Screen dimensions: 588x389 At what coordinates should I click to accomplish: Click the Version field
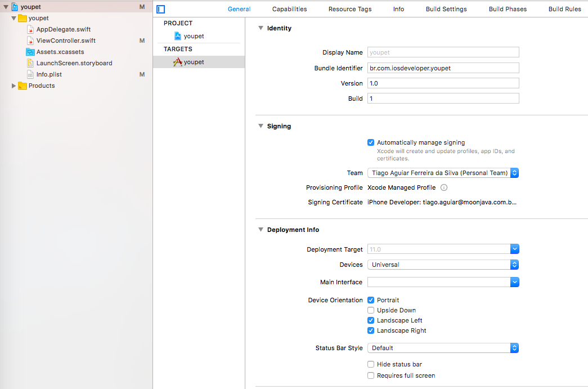pos(443,83)
